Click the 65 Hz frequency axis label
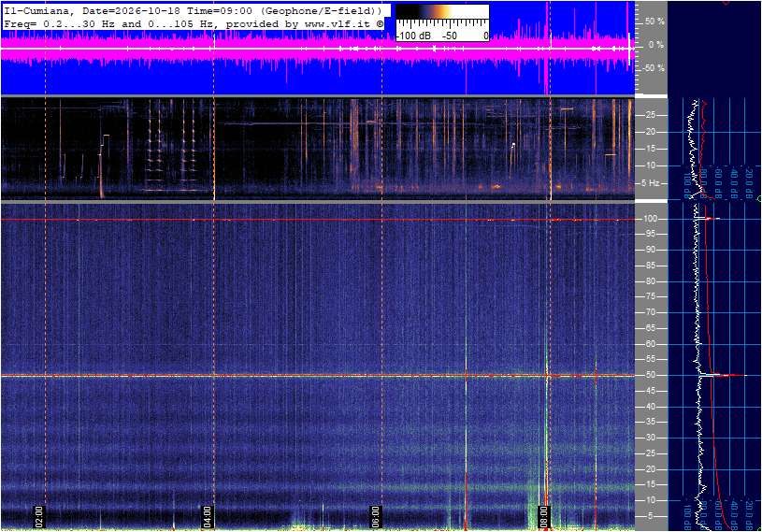The image size is (762, 532). (650, 328)
